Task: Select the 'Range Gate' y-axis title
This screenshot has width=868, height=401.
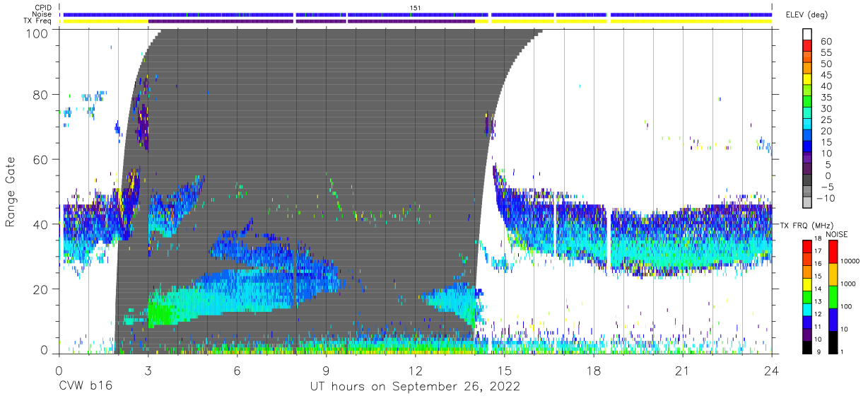Action: 11,191
